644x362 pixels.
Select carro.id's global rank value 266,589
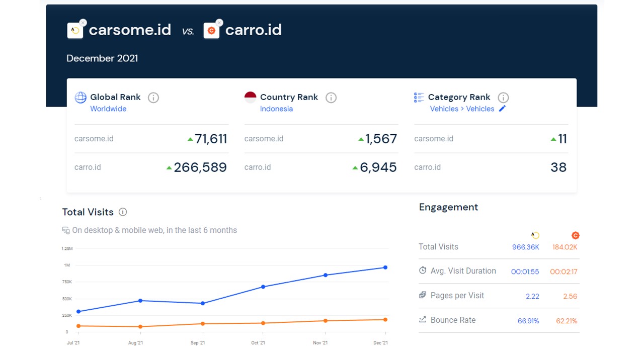pos(200,167)
